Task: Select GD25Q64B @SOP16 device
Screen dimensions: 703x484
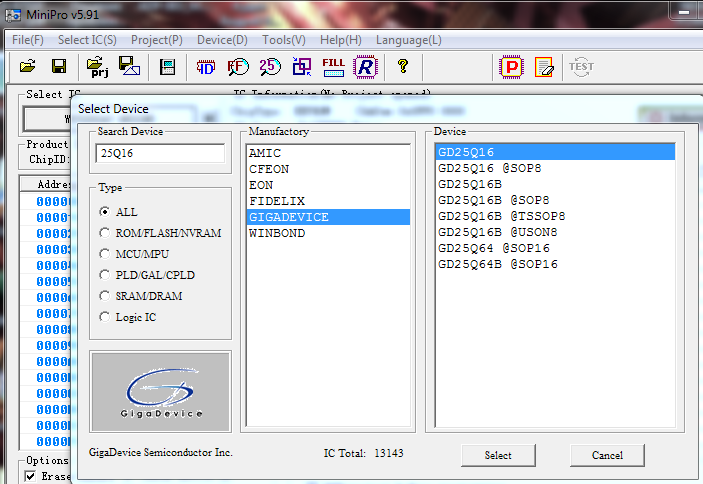Action: (x=555, y=264)
